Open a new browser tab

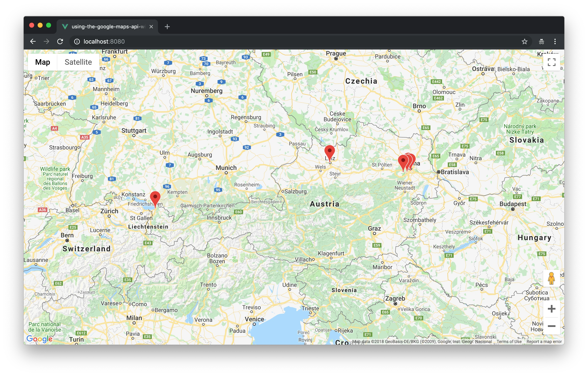pos(167,27)
